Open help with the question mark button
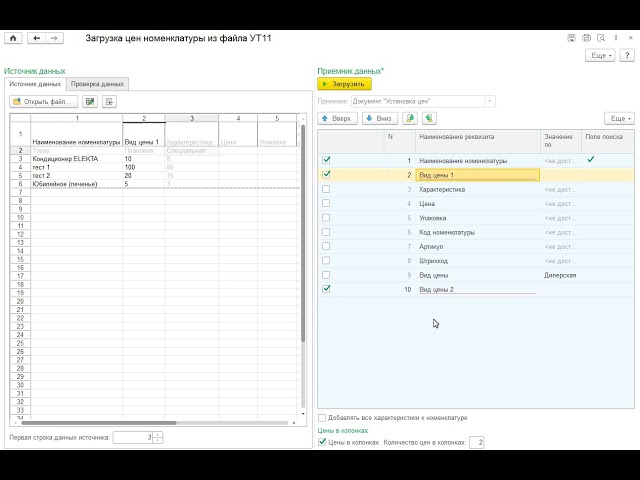640x480 pixels. [x=627, y=55]
